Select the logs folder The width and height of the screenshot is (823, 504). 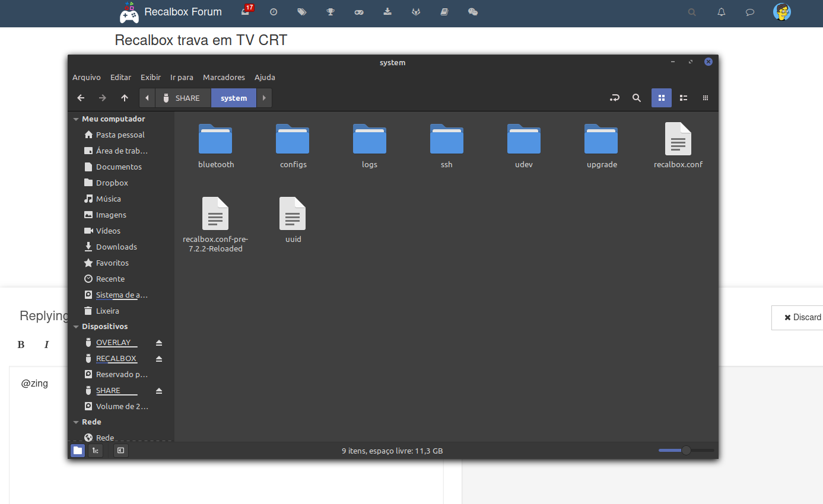coord(370,146)
